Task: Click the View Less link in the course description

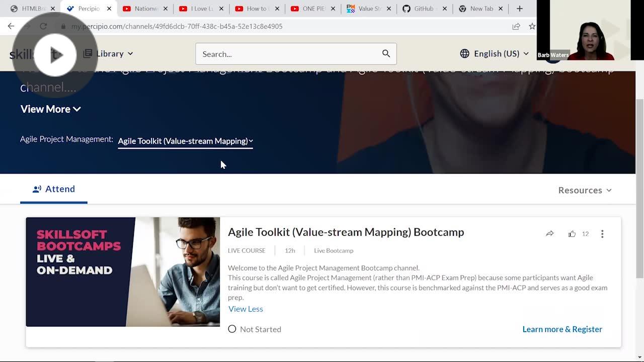Action: click(x=246, y=308)
